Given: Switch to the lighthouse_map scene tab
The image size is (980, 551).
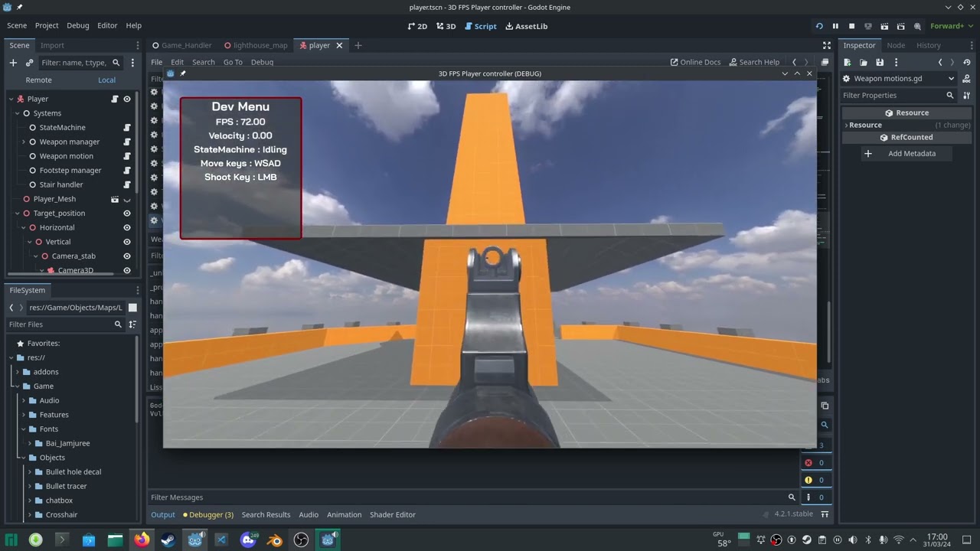Looking at the screenshot, I should [255, 45].
